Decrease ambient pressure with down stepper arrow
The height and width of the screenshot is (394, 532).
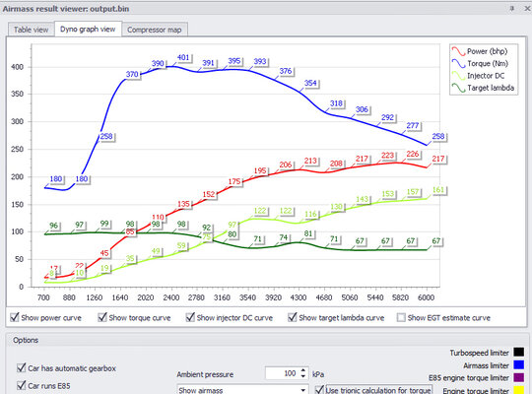[x=303, y=376]
